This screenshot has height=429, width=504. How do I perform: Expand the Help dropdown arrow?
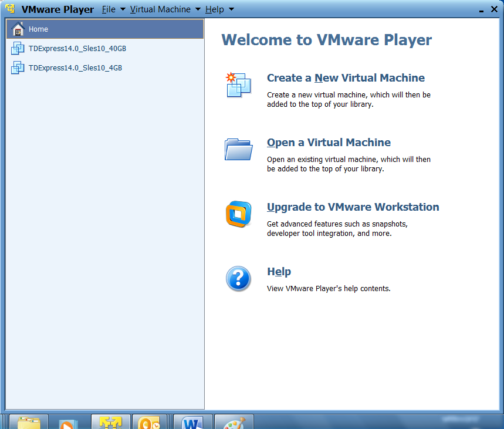pyautogui.click(x=231, y=9)
